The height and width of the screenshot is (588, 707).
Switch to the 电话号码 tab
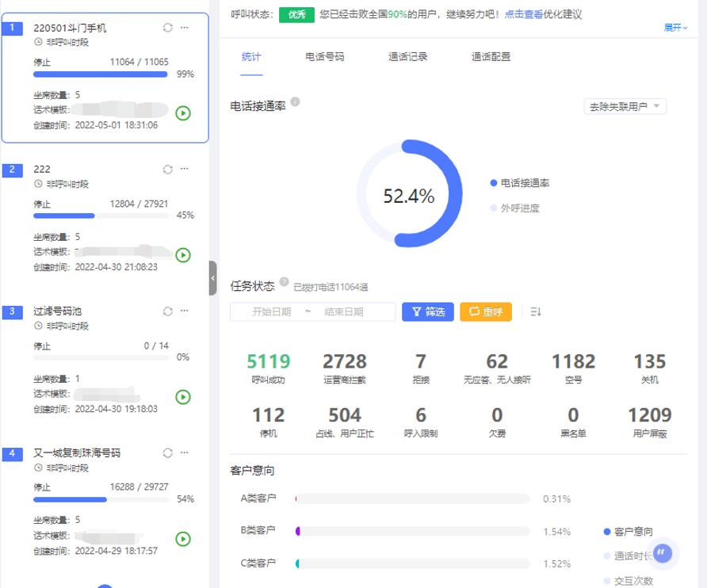(324, 57)
